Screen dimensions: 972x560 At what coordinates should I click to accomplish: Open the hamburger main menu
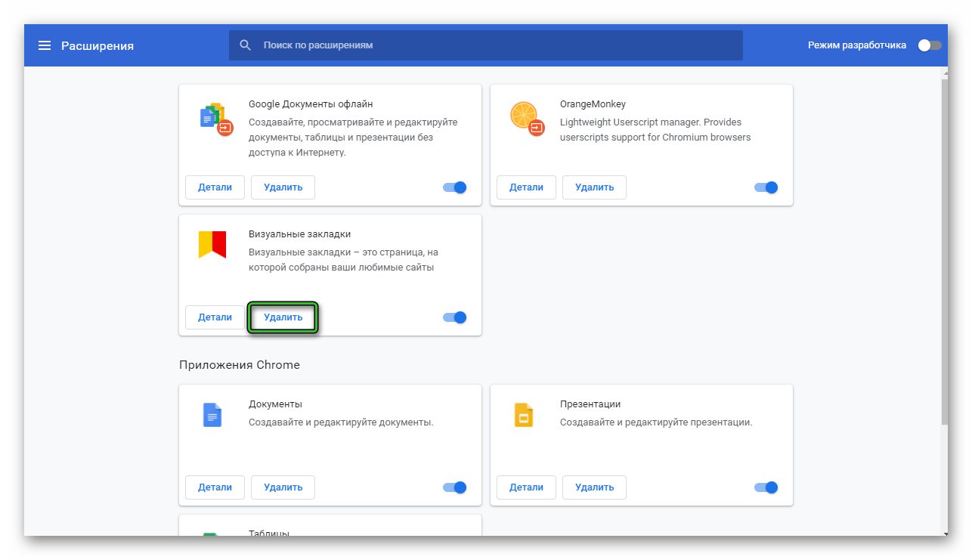pyautogui.click(x=45, y=45)
